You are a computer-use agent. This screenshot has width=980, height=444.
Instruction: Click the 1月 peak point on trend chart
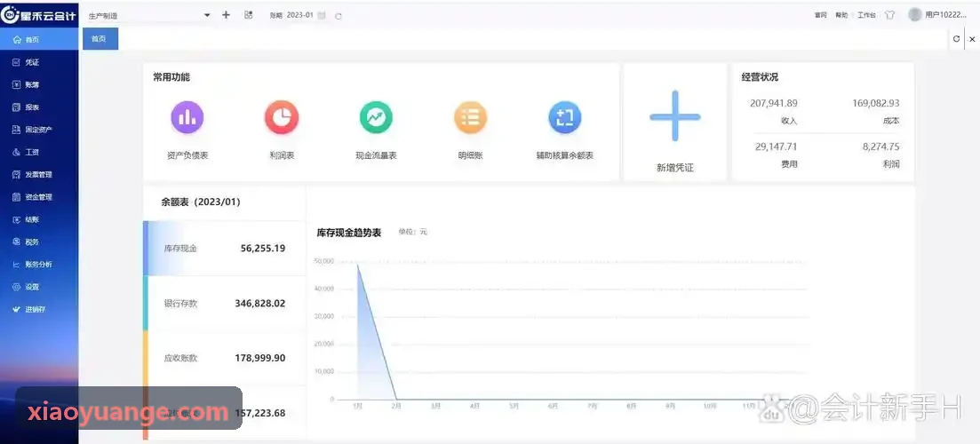click(x=357, y=264)
